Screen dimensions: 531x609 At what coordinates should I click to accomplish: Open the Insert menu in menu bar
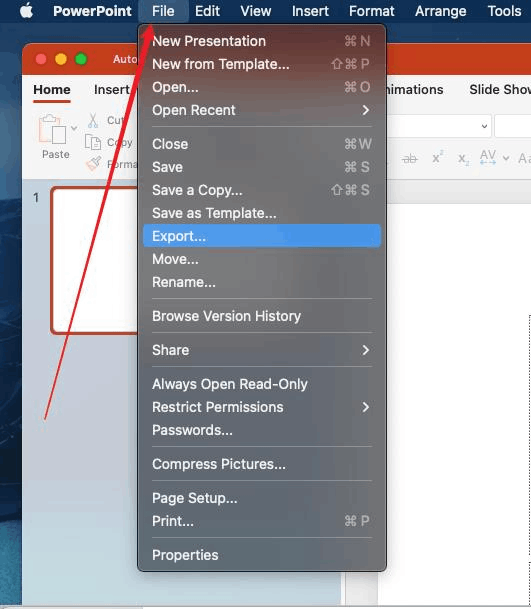click(x=310, y=11)
